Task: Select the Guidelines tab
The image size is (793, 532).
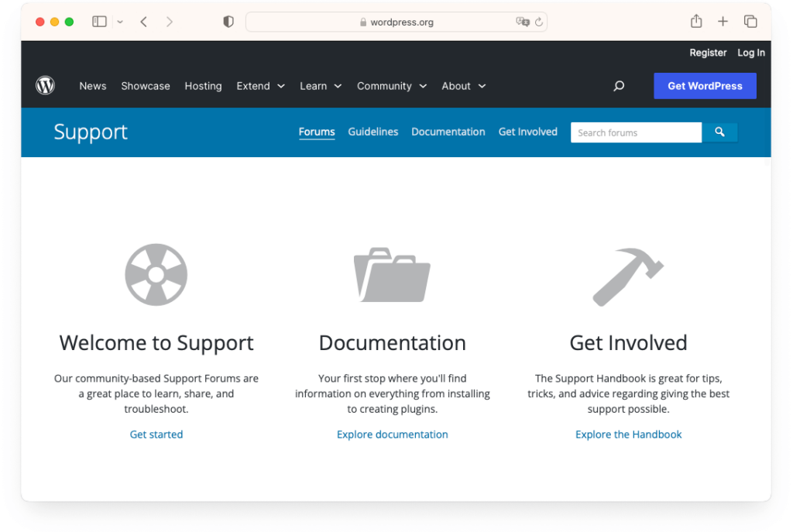Action: coord(373,132)
